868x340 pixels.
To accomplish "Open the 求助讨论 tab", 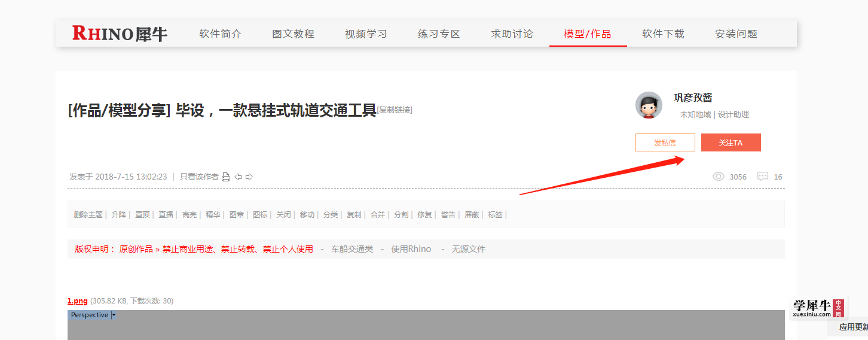I will point(512,34).
